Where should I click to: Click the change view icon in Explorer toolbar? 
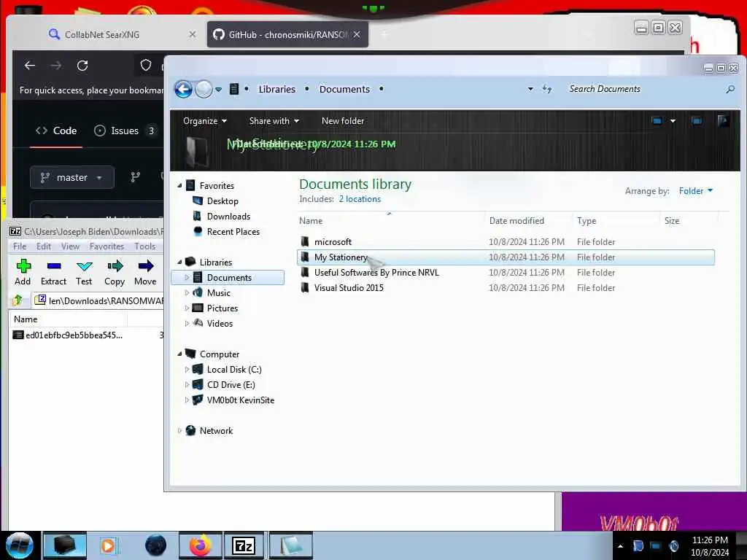click(x=657, y=121)
